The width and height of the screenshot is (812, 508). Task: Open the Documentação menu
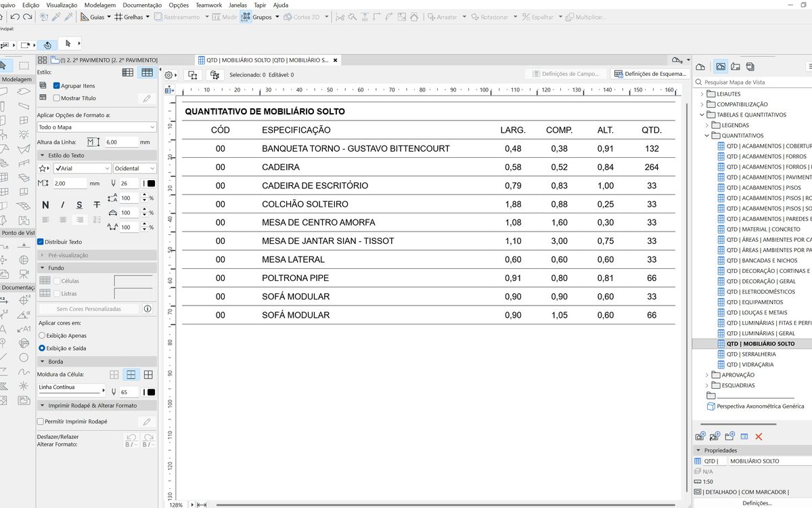pos(142,5)
